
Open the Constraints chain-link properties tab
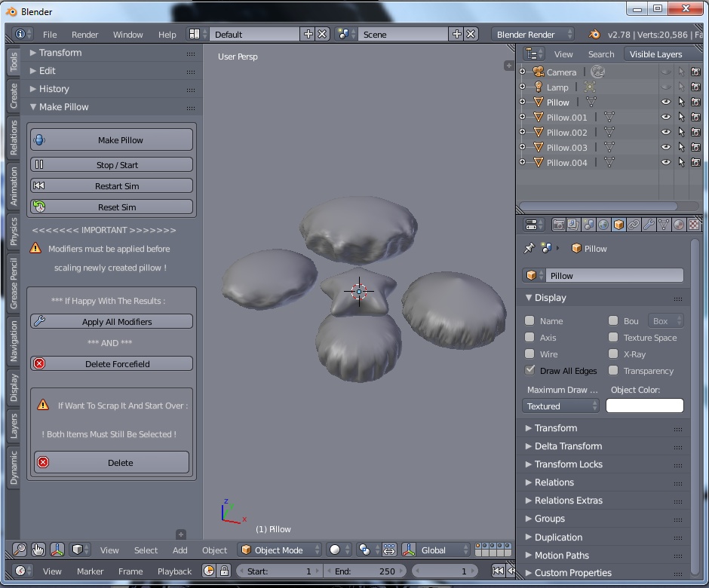point(634,225)
